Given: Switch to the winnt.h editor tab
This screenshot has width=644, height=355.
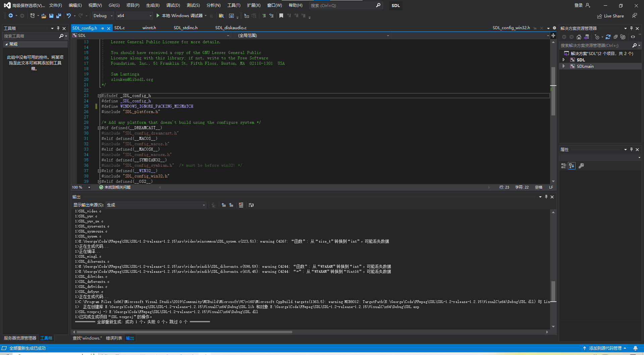Looking at the screenshot, I should [x=149, y=28].
